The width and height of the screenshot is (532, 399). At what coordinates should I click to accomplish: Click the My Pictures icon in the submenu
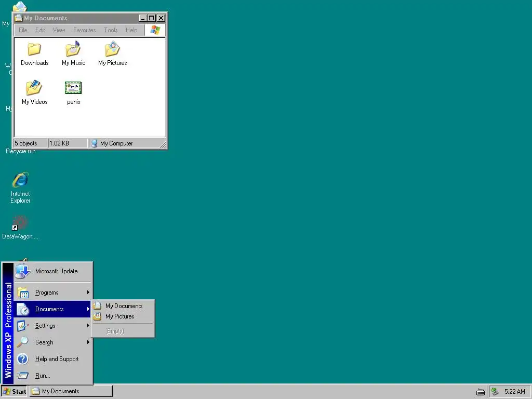pyautogui.click(x=97, y=316)
